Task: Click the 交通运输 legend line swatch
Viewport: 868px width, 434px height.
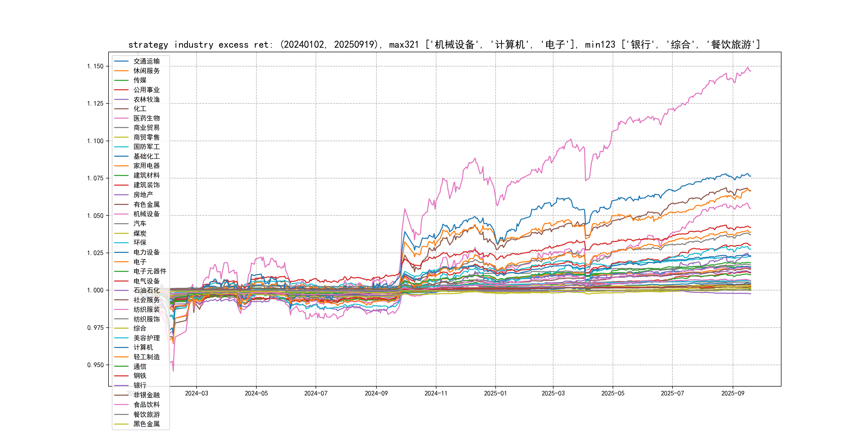Action: point(121,61)
